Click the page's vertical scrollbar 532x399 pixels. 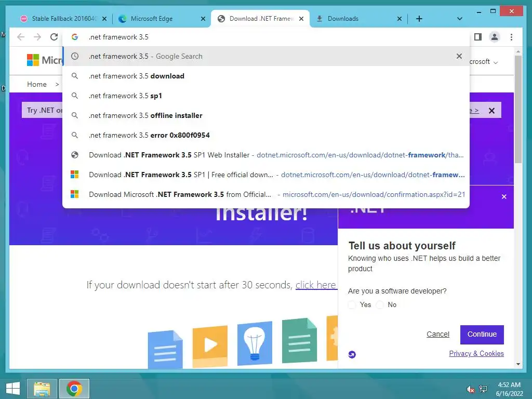(518, 109)
